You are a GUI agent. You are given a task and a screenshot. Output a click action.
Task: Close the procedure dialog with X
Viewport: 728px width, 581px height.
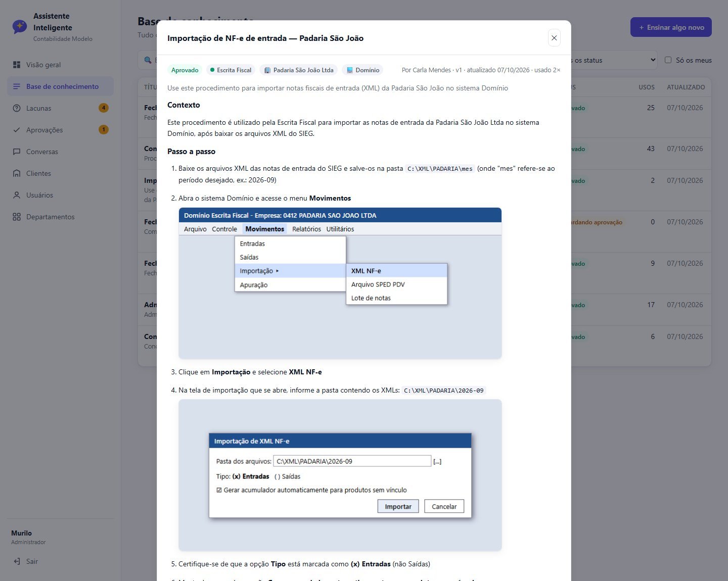554,38
